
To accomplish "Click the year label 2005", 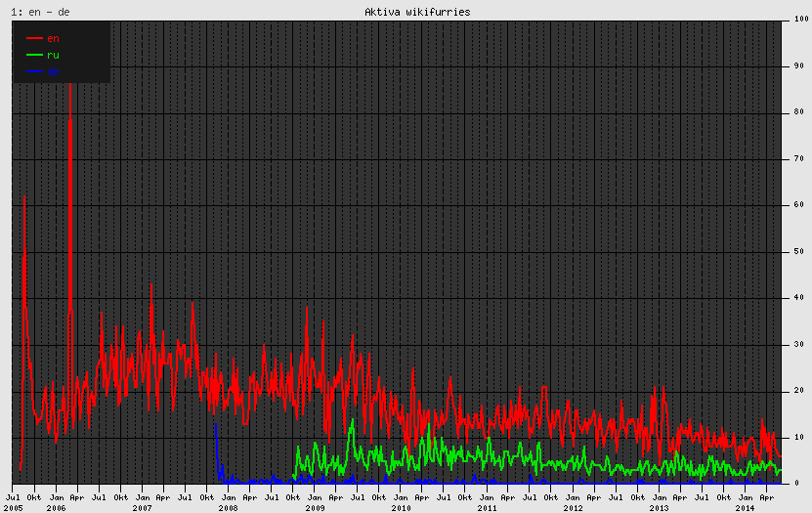I will coord(13,508).
